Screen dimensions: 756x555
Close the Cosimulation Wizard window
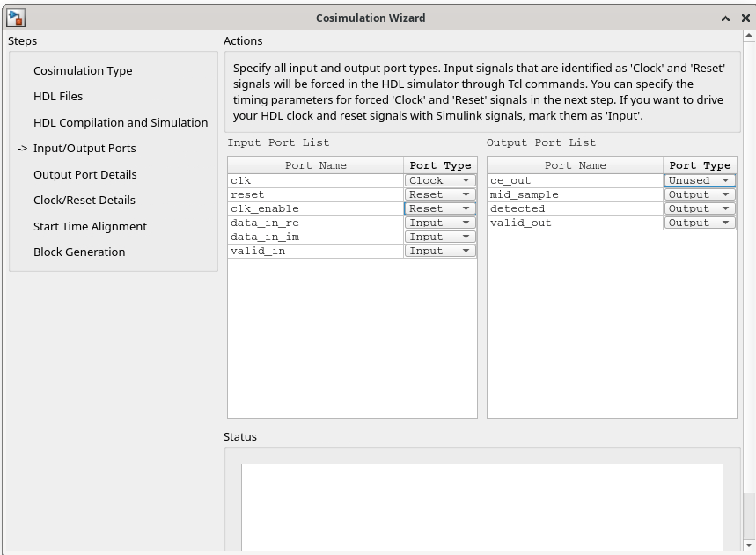click(x=745, y=18)
